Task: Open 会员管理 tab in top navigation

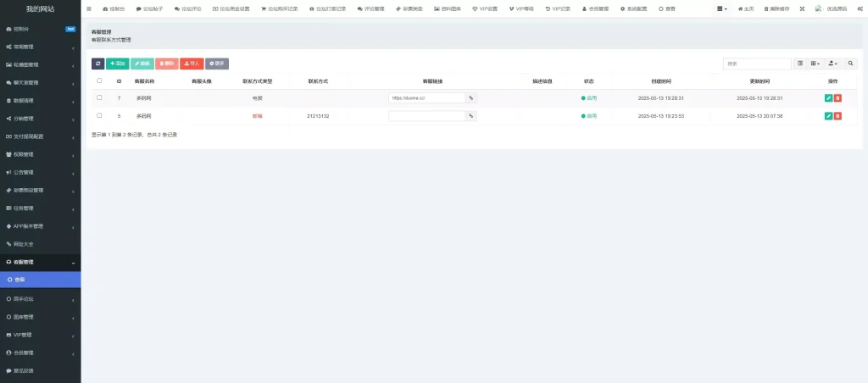Action: (x=596, y=8)
